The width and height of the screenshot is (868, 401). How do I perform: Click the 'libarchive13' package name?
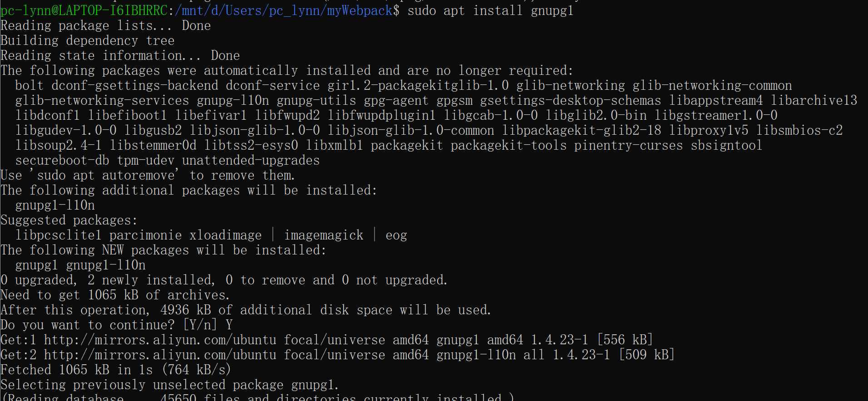click(814, 100)
